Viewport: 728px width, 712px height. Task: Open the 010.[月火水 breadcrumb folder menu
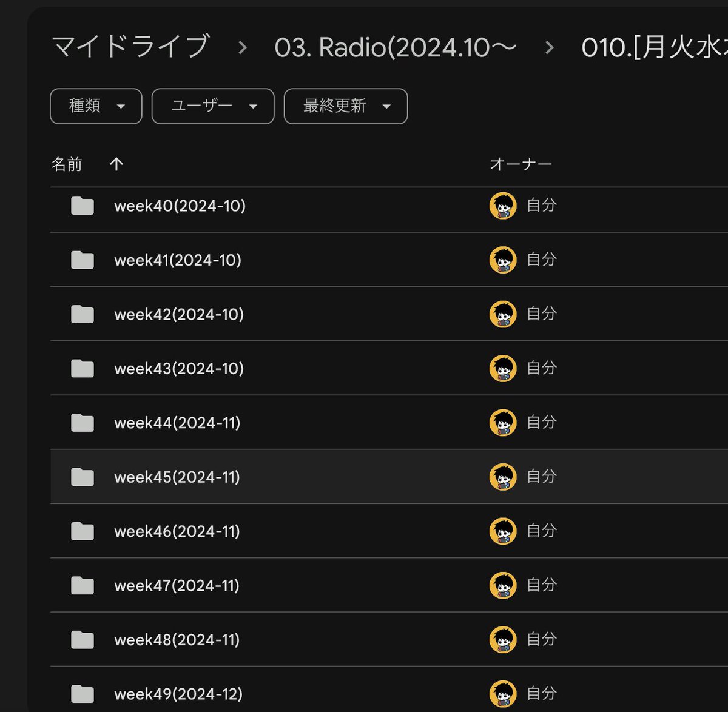pos(654,47)
